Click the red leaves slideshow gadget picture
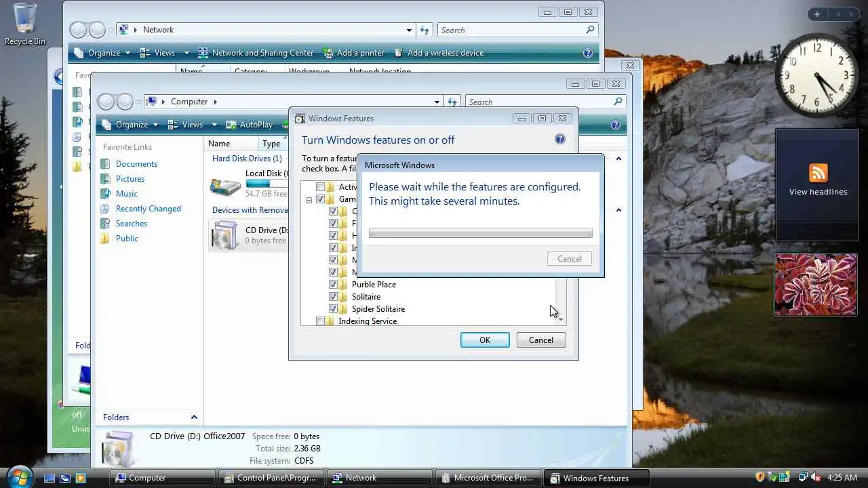The height and width of the screenshot is (488, 868). [x=816, y=285]
